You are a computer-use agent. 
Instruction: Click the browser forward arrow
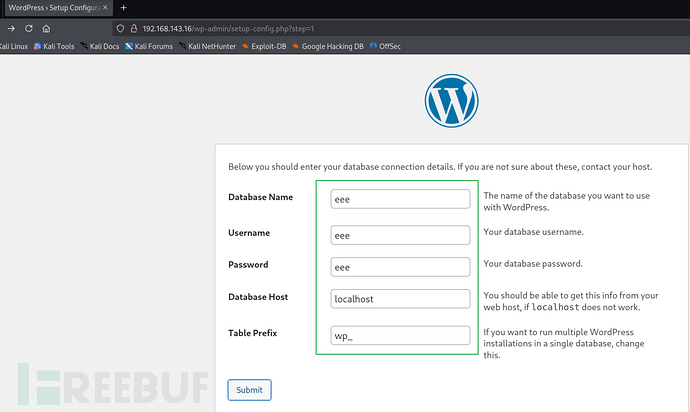coord(11,29)
